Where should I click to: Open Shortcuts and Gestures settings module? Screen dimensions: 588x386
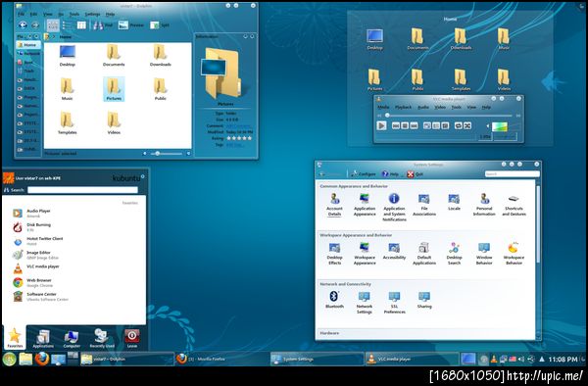click(x=514, y=205)
